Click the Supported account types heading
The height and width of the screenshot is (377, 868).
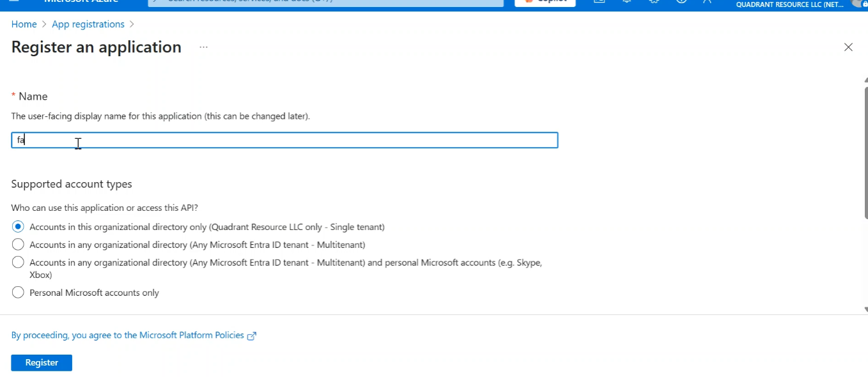tap(72, 184)
